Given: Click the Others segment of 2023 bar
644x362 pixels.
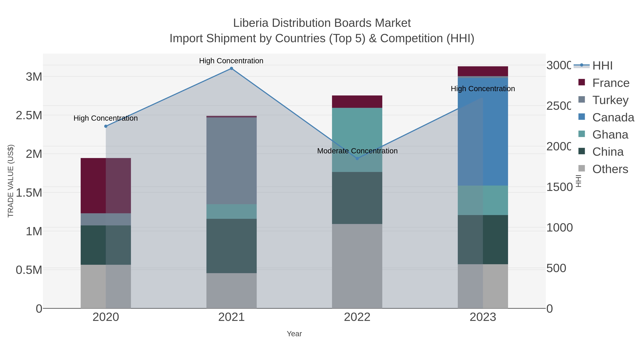Looking at the screenshot, I should point(483,286).
